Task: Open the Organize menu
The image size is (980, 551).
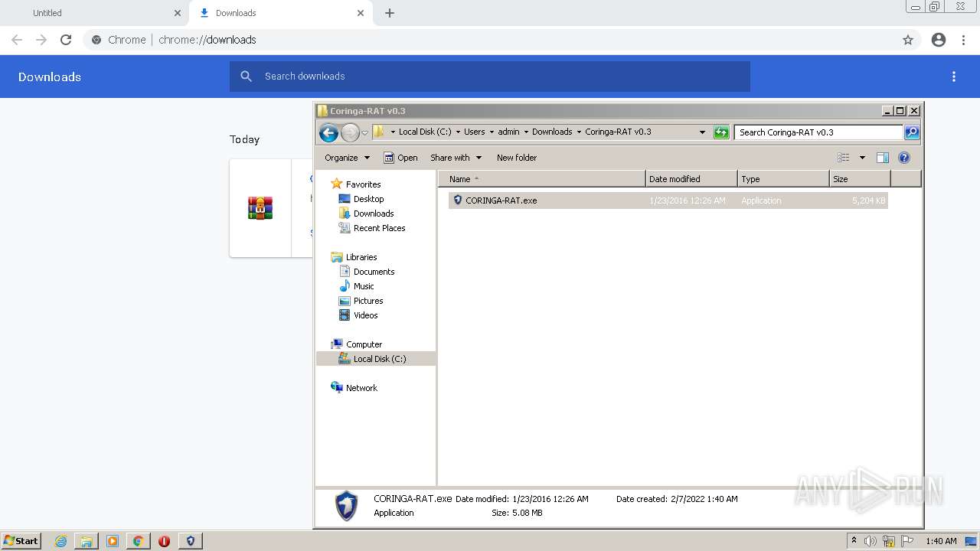Action: pyautogui.click(x=347, y=158)
